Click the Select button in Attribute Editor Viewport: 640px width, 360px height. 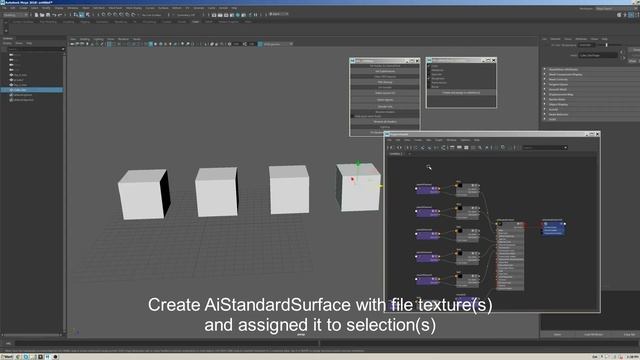557,334
